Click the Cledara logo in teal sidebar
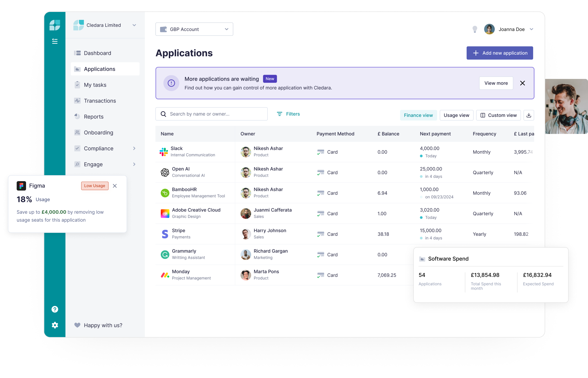The height and width of the screenshot is (378, 588). [x=55, y=25]
